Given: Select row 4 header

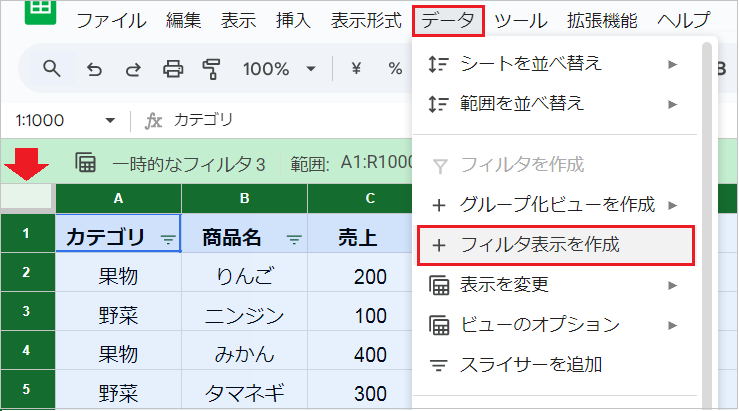Looking at the screenshot, I should 27,351.
